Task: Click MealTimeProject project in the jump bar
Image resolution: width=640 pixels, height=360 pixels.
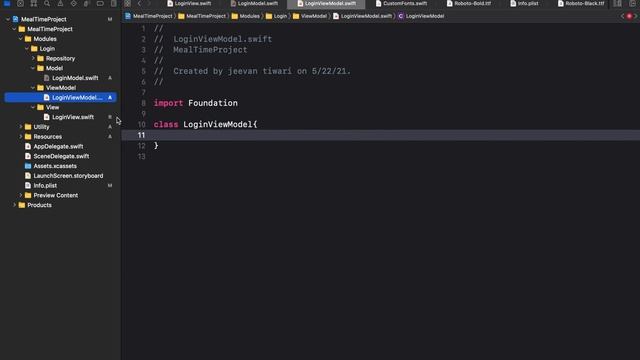Action: pos(149,16)
